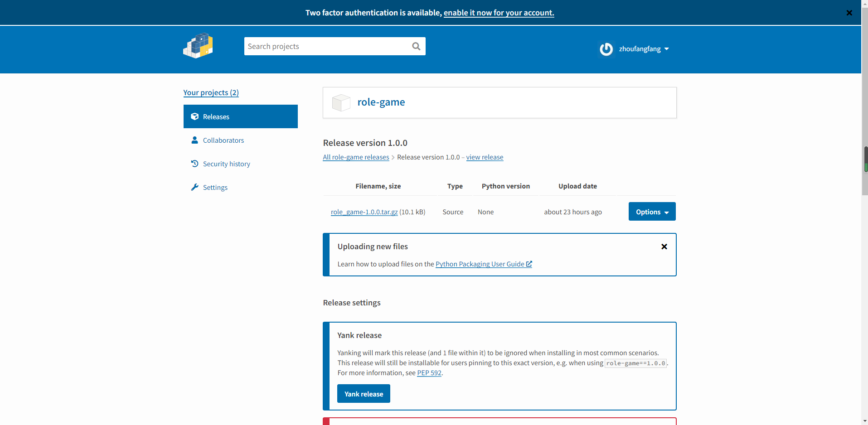Click the Collaborators person icon
The width and height of the screenshot is (868, 425).
pyautogui.click(x=195, y=140)
